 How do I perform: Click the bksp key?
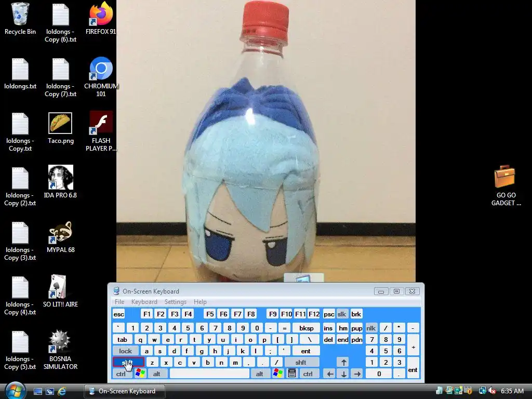coord(307,328)
